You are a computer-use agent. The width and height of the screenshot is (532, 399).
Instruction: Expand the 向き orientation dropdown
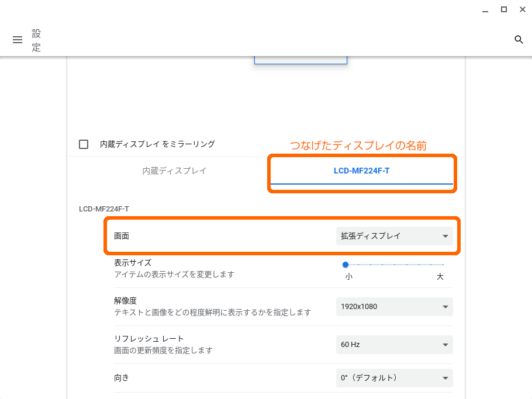tap(394, 378)
